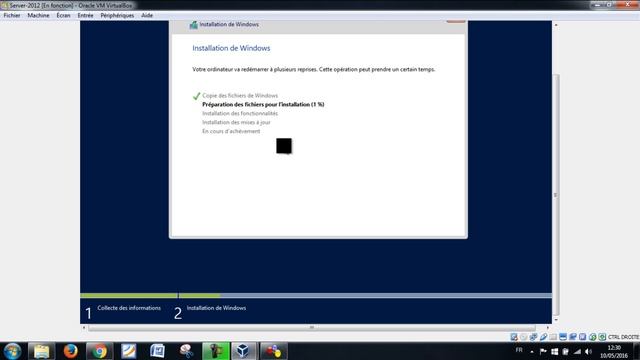This screenshot has height=360, width=640.
Task: Click the 'Collecte des informations' stage label
Action: (129, 308)
